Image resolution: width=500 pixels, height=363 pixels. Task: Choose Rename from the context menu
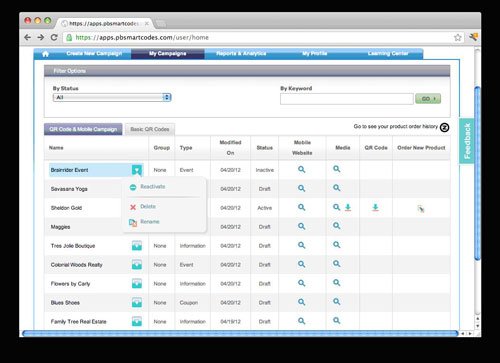tap(150, 222)
